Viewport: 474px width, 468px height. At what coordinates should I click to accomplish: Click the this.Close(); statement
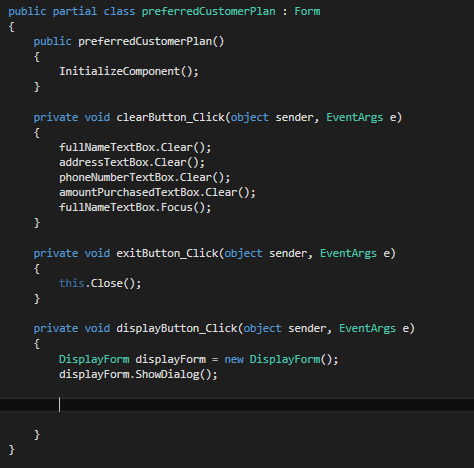click(100, 283)
